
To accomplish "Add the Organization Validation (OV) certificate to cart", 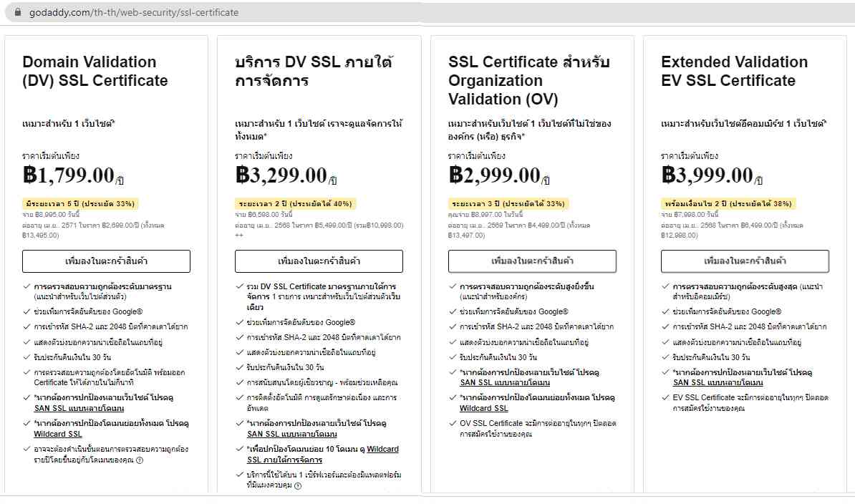I will coord(532,261).
